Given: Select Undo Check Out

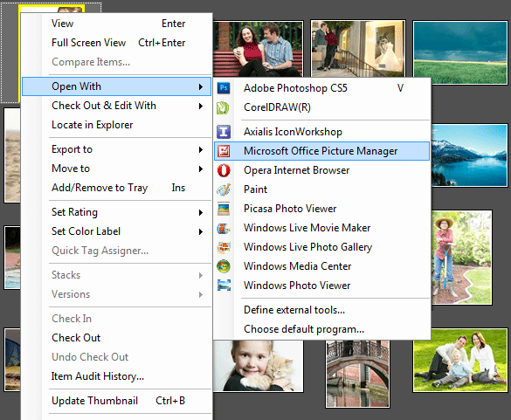Looking at the screenshot, I should click(116, 357).
